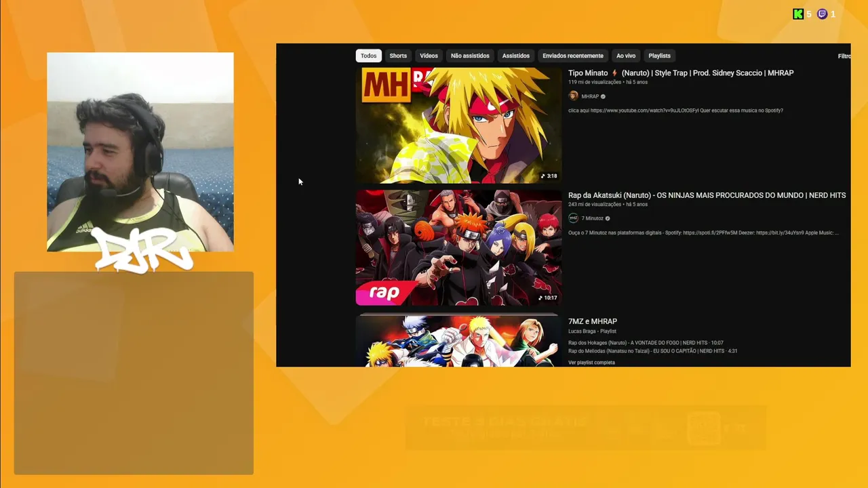Click the 243 mi de visualizações text
868x488 pixels.
(595, 204)
